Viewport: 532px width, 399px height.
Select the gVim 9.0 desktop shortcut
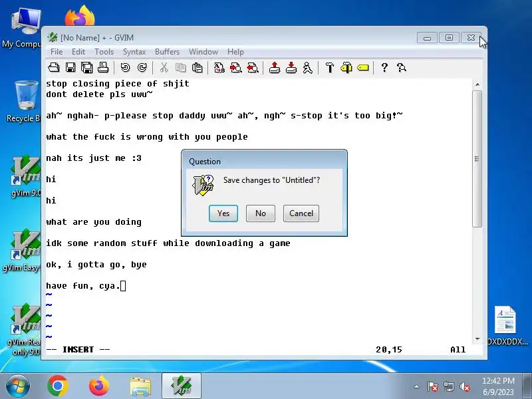[26, 176]
